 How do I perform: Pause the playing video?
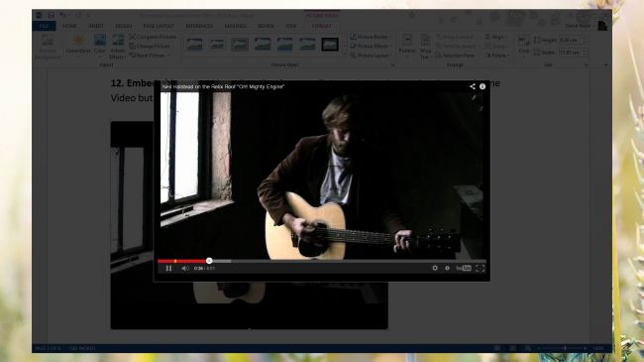pos(168,268)
